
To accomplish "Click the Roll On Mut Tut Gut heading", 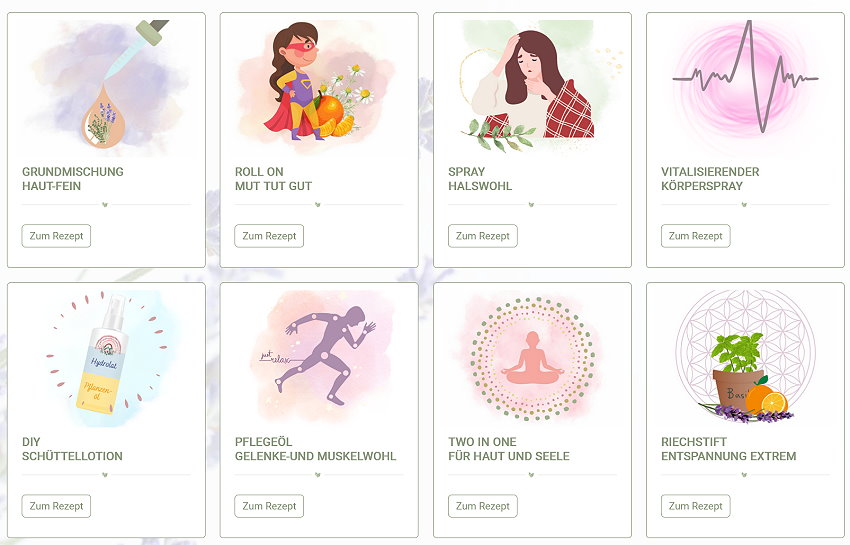I will tap(273, 179).
